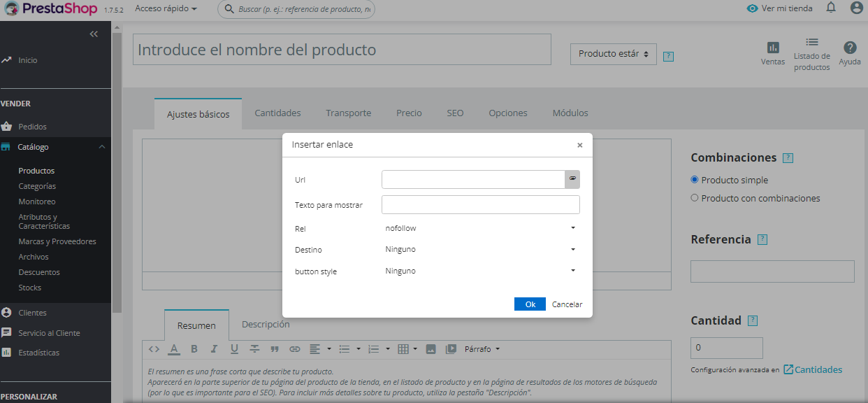The height and width of the screenshot is (403, 868).
Task: Select Producto simple option
Action: [x=695, y=180]
